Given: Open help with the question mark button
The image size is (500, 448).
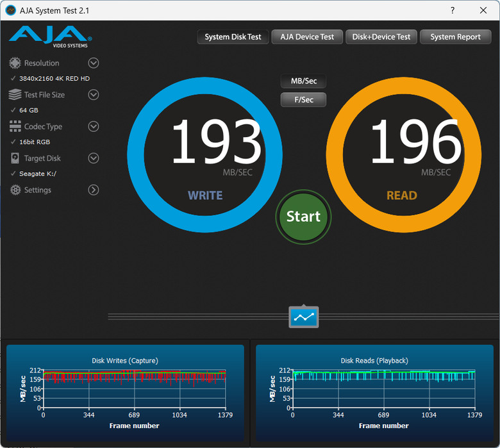Looking at the screenshot, I should click(x=453, y=10).
